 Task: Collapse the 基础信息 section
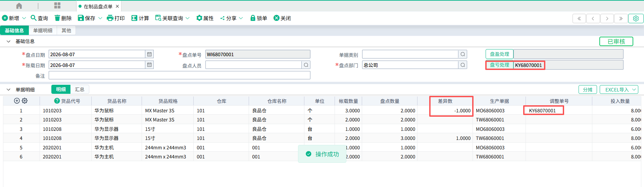8,41
